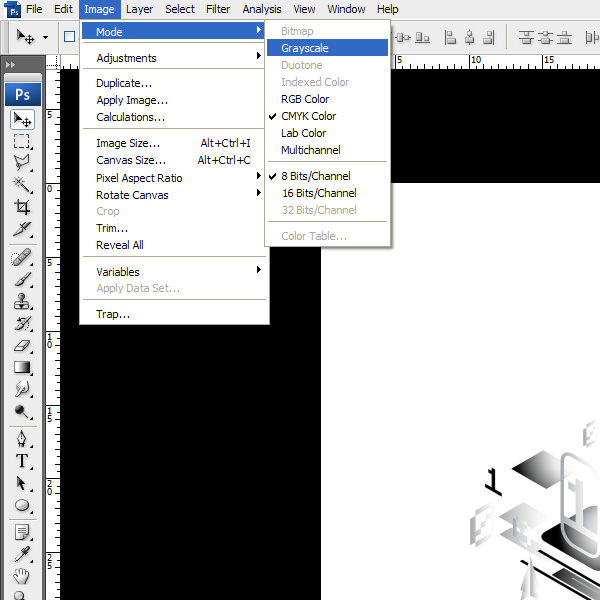Open the Filter menu
The height and width of the screenshot is (600, 600).
[218, 9]
